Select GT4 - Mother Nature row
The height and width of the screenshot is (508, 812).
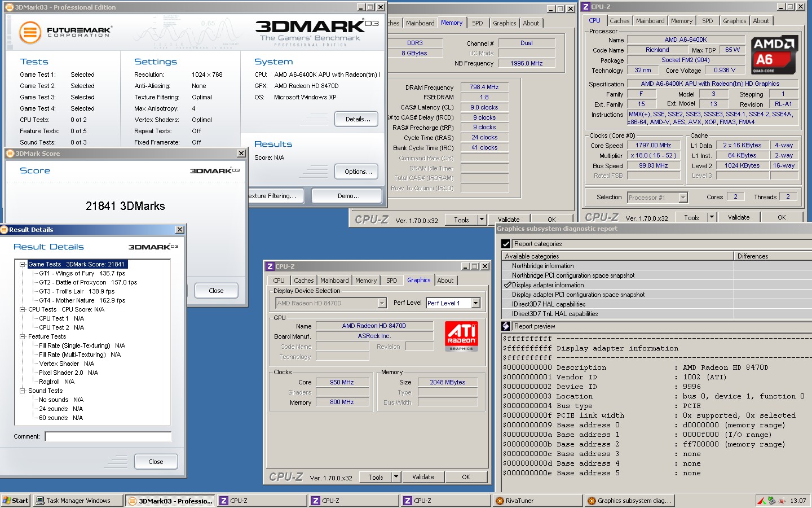point(82,300)
